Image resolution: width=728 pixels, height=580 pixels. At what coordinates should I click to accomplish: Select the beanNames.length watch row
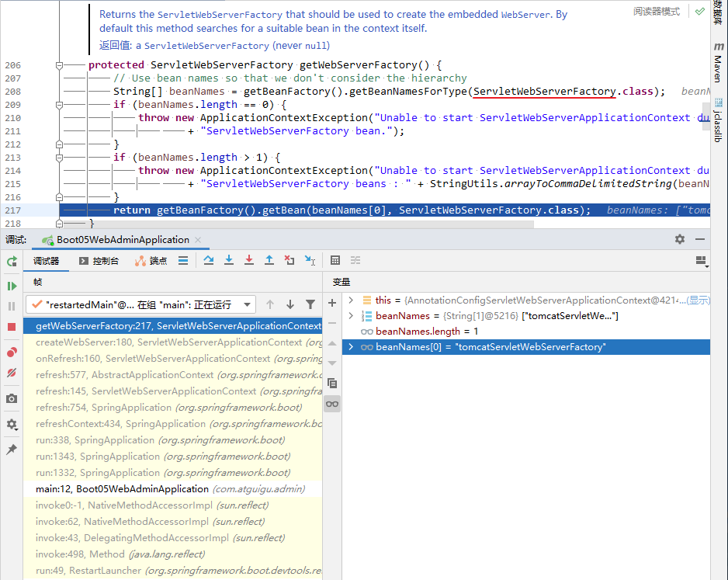(x=526, y=331)
